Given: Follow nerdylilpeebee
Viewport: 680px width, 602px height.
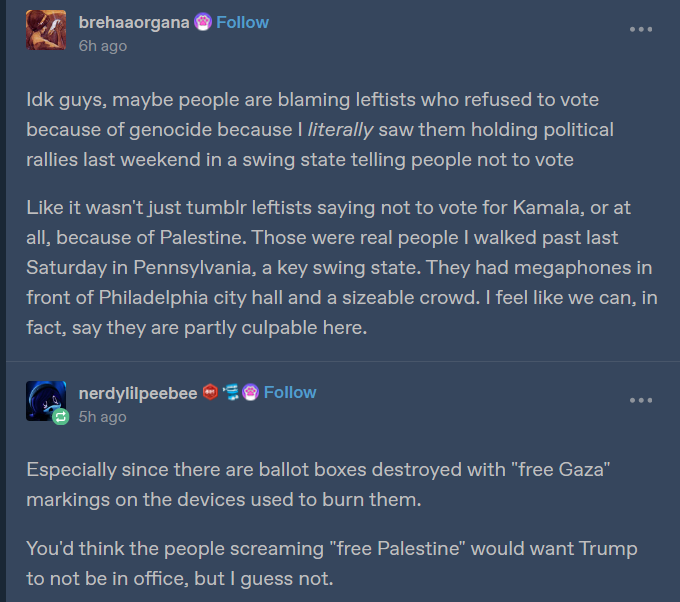Looking at the screenshot, I should pyautogui.click(x=290, y=392).
